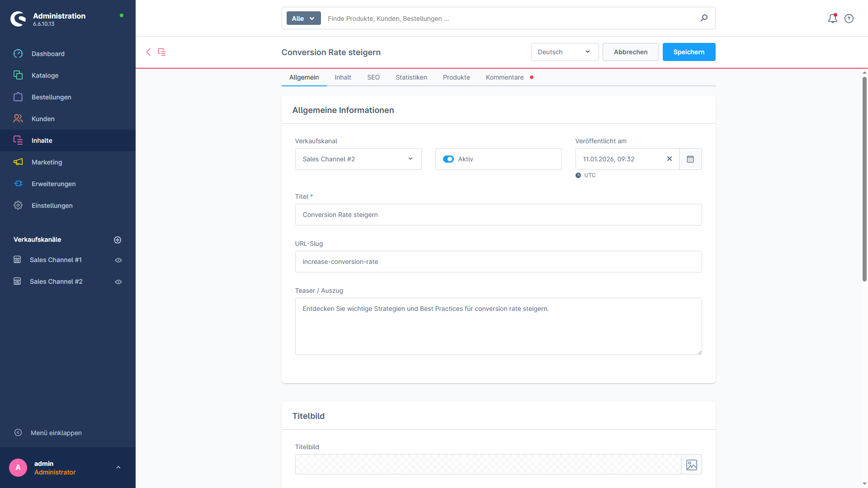The image size is (868, 488).
Task: Focus the global search field
Action: 511,19
